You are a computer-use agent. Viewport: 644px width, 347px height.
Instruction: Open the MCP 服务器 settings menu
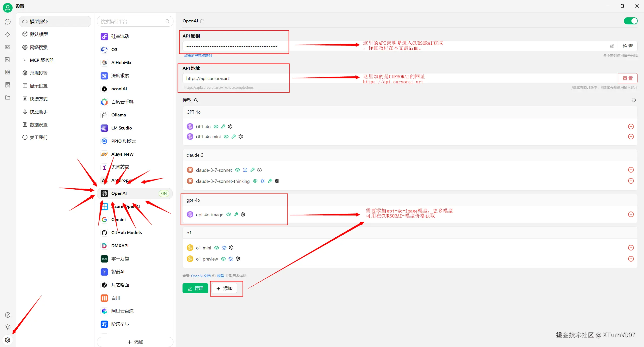click(42, 60)
